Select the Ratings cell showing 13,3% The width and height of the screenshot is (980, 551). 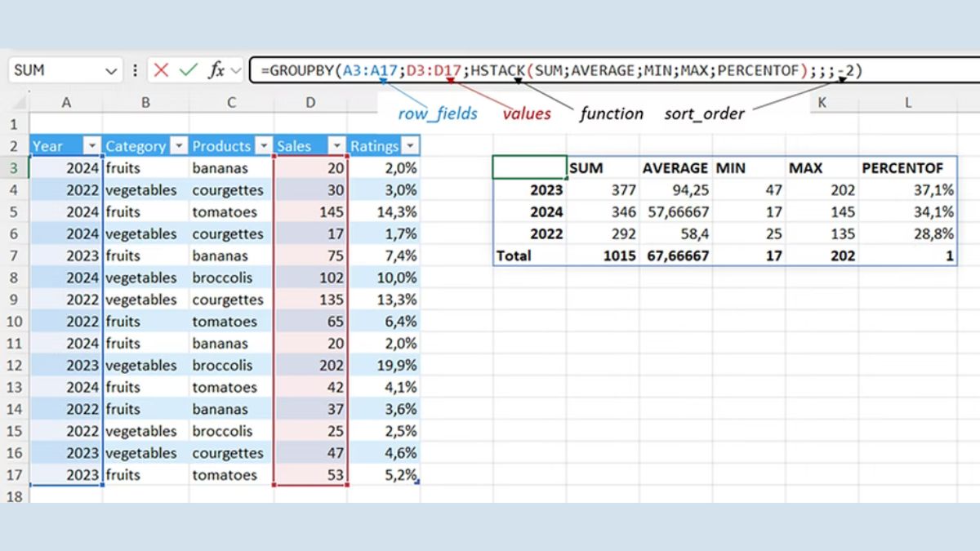click(x=384, y=300)
